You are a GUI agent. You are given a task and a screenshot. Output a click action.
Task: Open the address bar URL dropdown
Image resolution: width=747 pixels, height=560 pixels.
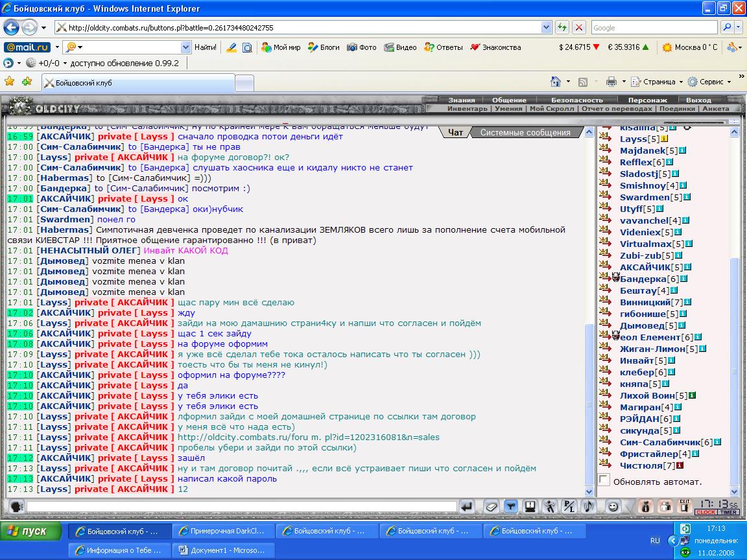(x=547, y=28)
